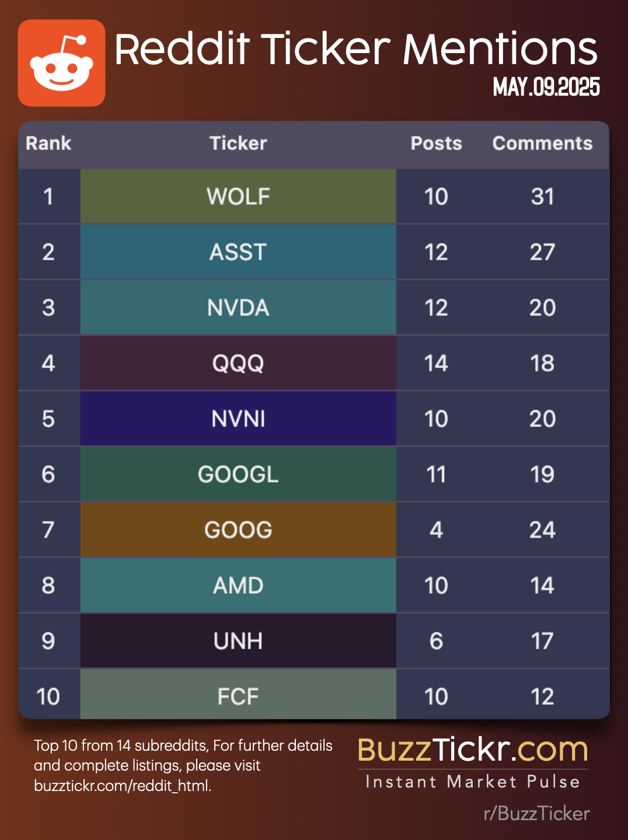Image resolution: width=628 pixels, height=840 pixels.
Task: Click the Rank column header
Action: (48, 143)
